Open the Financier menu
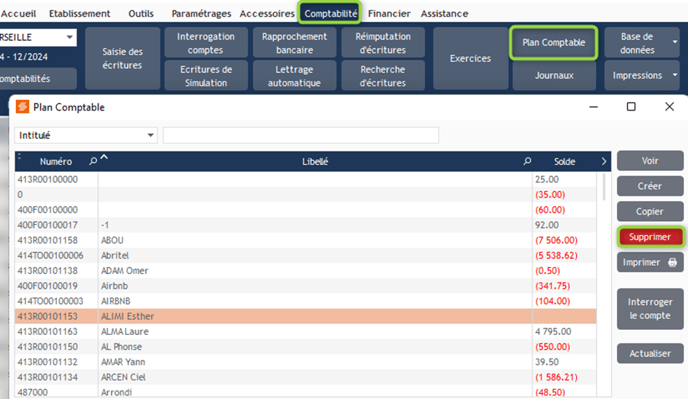The width and height of the screenshot is (688, 399). tap(389, 14)
